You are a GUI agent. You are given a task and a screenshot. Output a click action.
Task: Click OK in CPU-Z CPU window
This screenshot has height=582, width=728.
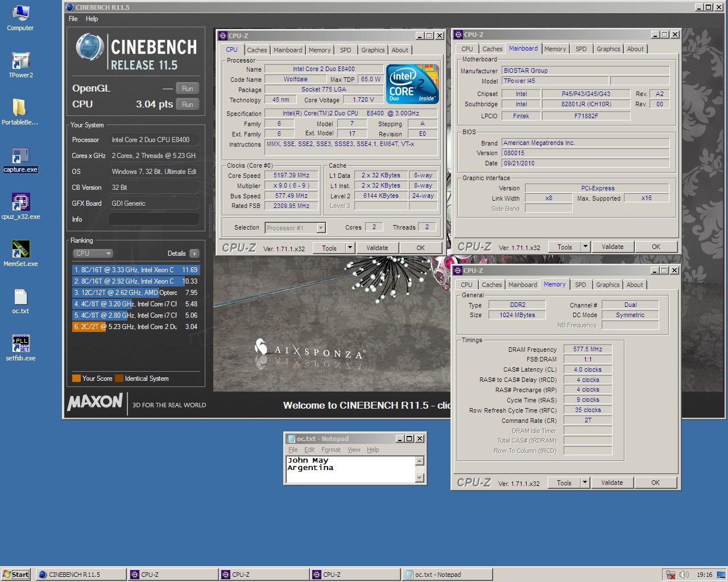click(x=421, y=248)
